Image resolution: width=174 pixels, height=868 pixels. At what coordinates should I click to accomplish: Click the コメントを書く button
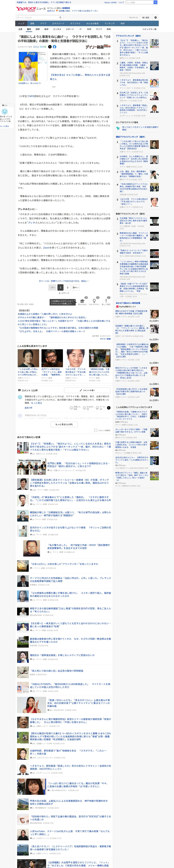click(87, 390)
